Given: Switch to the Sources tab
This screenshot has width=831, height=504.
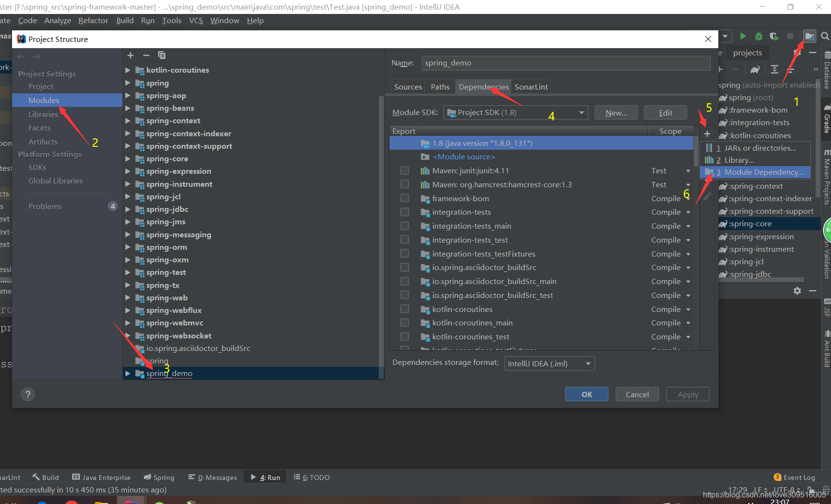Looking at the screenshot, I should (408, 87).
